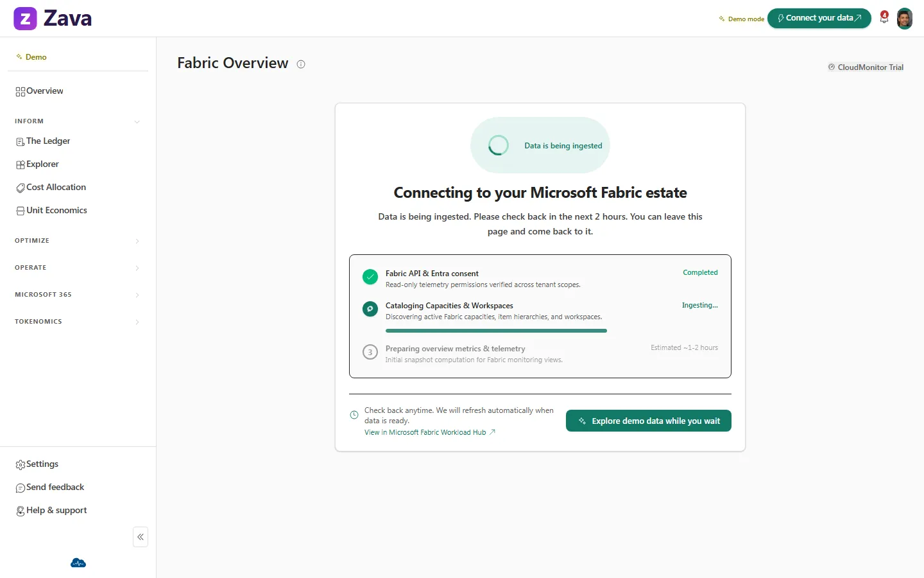This screenshot has width=924, height=578.
Task: Click the loading spinner in ingestion badge
Action: click(x=499, y=145)
